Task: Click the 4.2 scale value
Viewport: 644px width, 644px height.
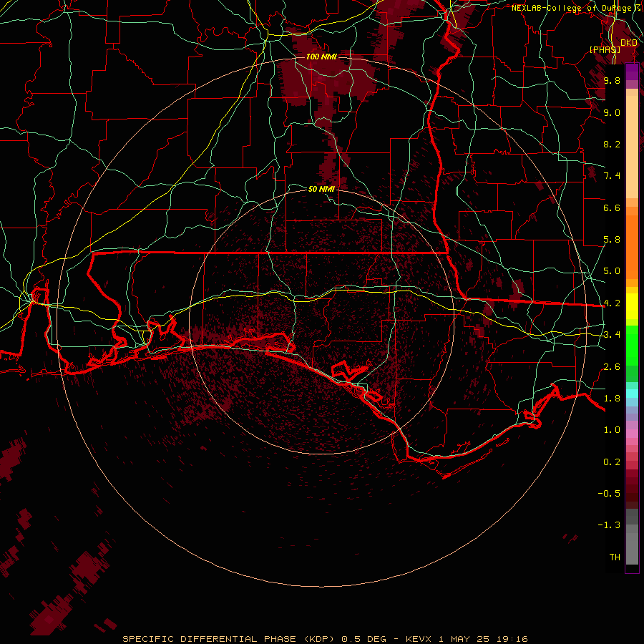Action: [x=612, y=303]
